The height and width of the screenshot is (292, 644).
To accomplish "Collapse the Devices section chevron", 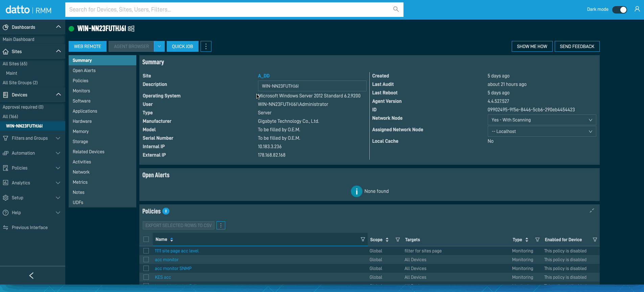I will (58, 94).
